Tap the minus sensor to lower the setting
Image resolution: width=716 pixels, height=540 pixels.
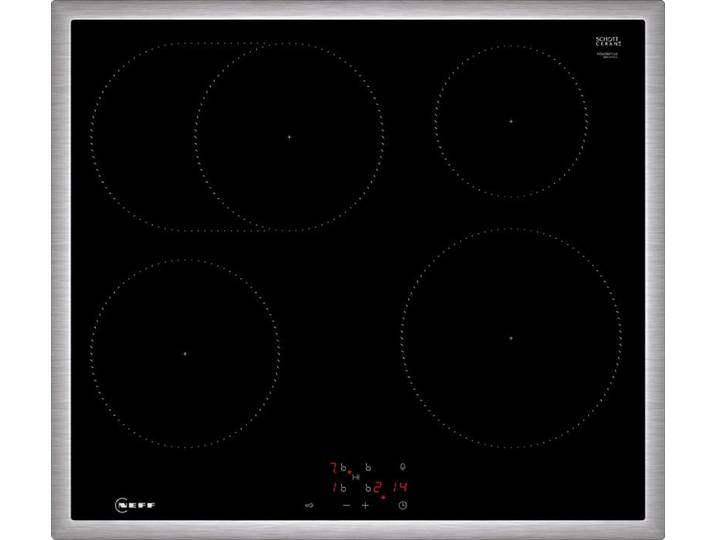pos(347,505)
